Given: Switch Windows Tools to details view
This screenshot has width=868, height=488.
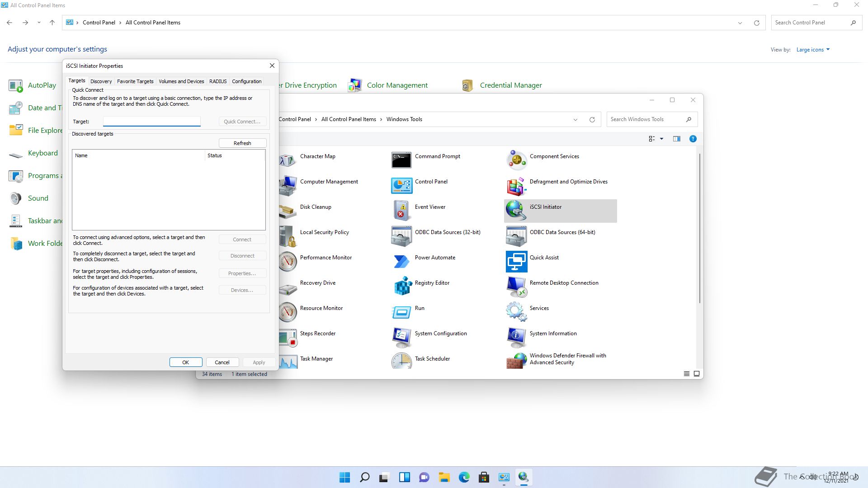Looking at the screenshot, I should coord(686,374).
